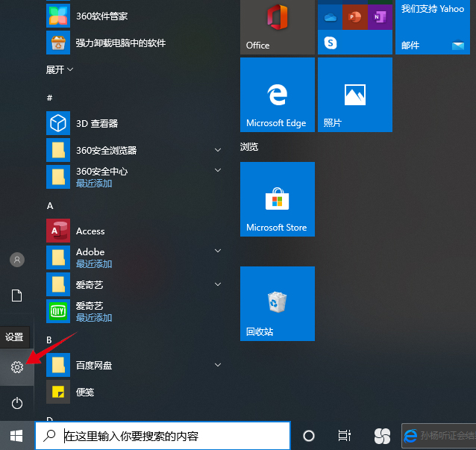Screen dimensions: 476x450
Task: Open the Microsoft Store tile
Action: coord(278,199)
